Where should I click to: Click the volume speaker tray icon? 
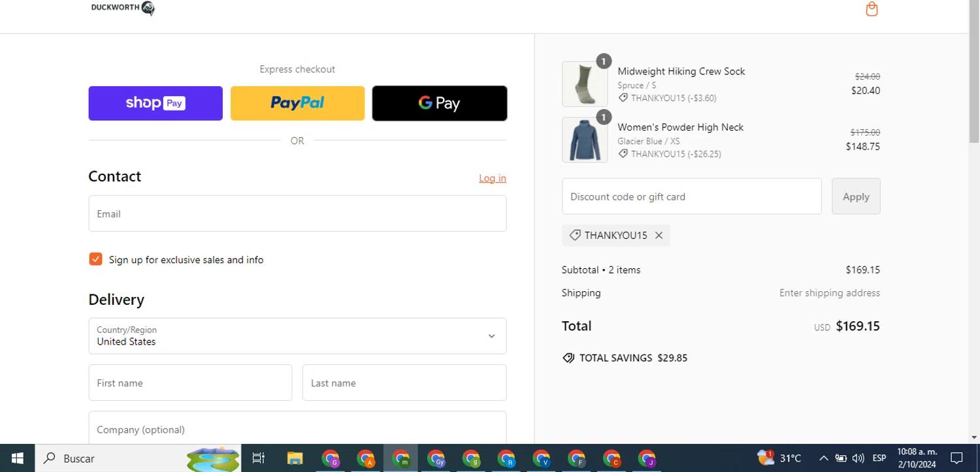tap(858, 458)
